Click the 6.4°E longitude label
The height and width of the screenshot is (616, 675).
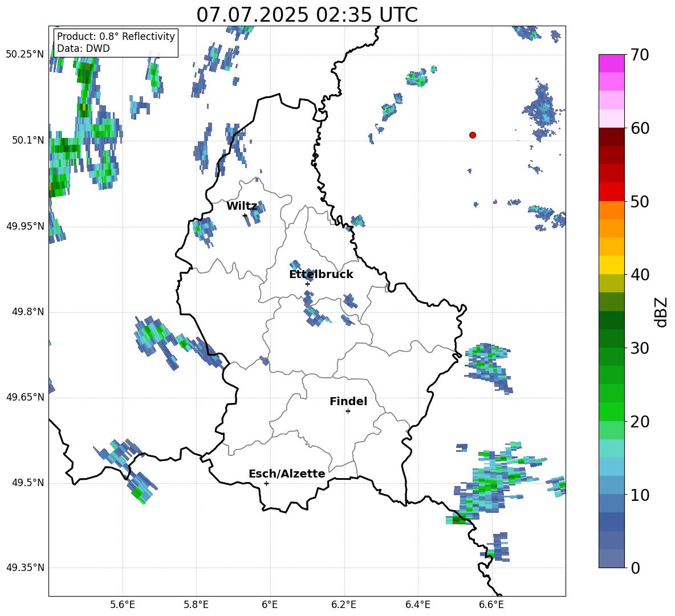417,605
